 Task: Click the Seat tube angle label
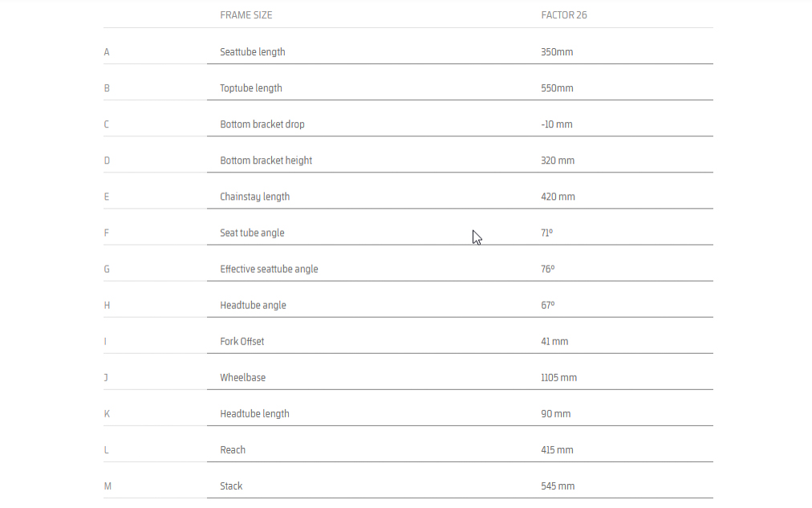coord(252,234)
